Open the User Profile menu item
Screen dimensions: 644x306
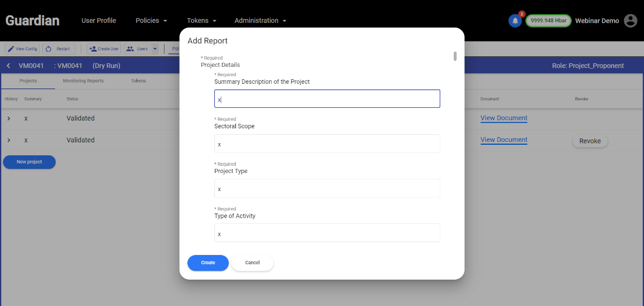tap(98, 21)
